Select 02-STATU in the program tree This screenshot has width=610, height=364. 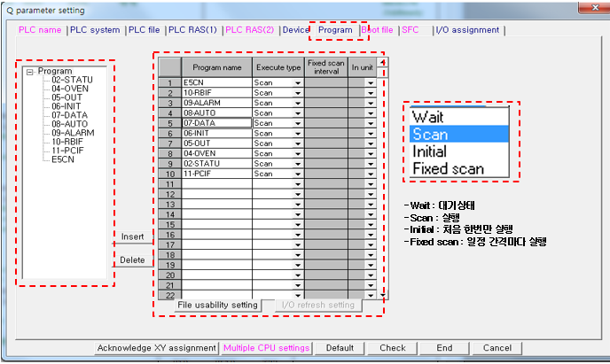[72, 80]
